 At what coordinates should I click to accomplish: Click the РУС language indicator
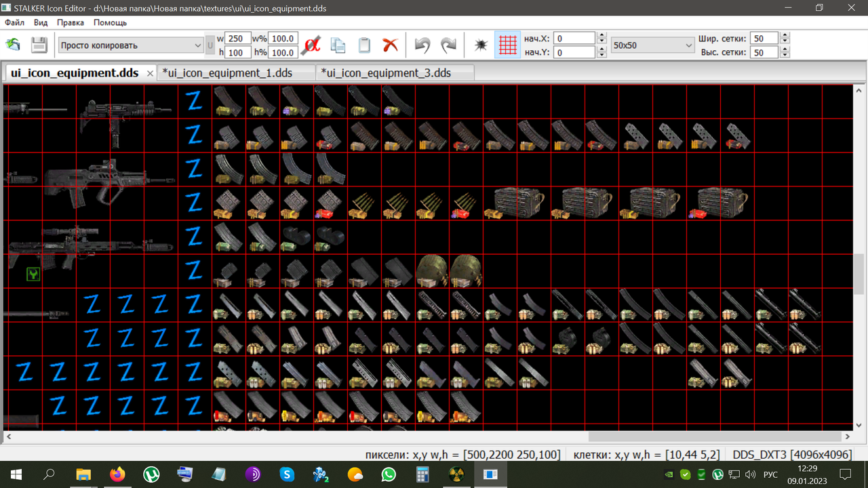pos(770,474)
